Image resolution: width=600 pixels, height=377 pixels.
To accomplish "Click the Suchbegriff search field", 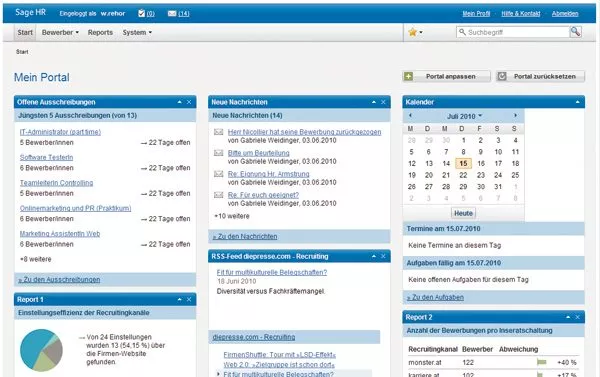I will point(513,32).
